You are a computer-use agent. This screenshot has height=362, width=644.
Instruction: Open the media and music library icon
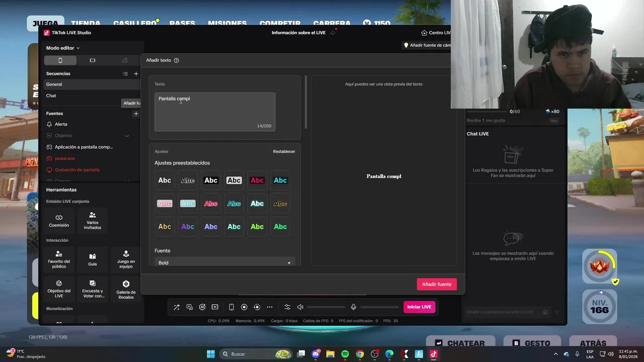pos(190,307)
